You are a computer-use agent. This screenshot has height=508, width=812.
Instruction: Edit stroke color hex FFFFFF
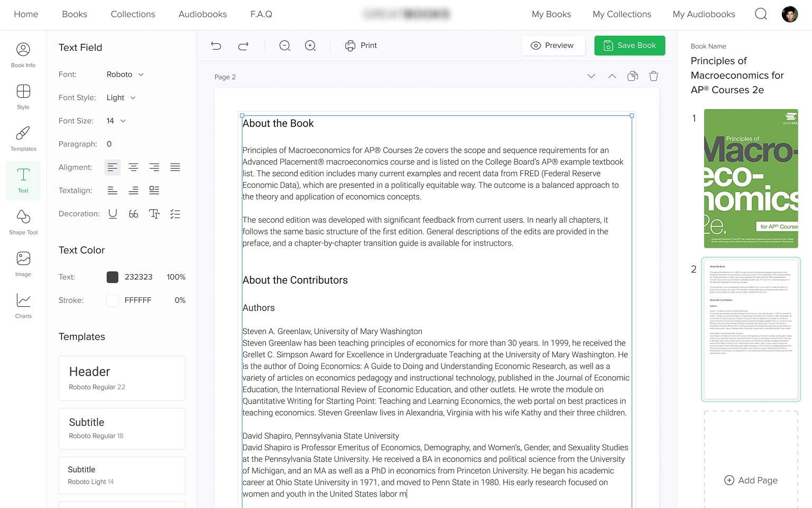coord(138,300)
